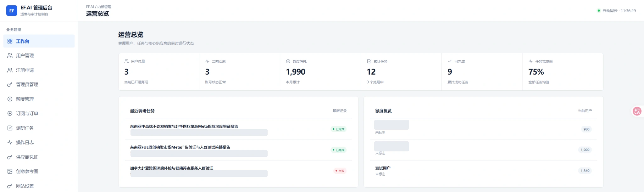This screenshot has height=192, width=644.
Task: Click the 用户总量 card's people icon
Action: [x=127, y=61]
